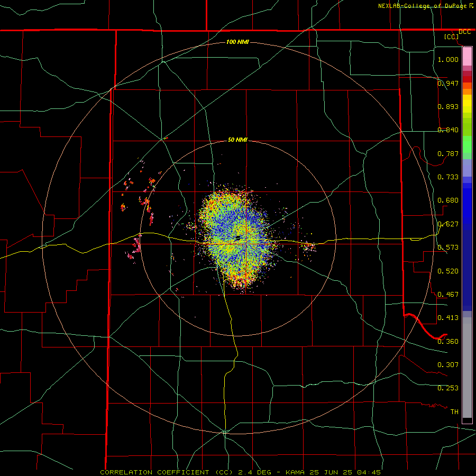Click the 0.893 scale value

pos(448,106)
